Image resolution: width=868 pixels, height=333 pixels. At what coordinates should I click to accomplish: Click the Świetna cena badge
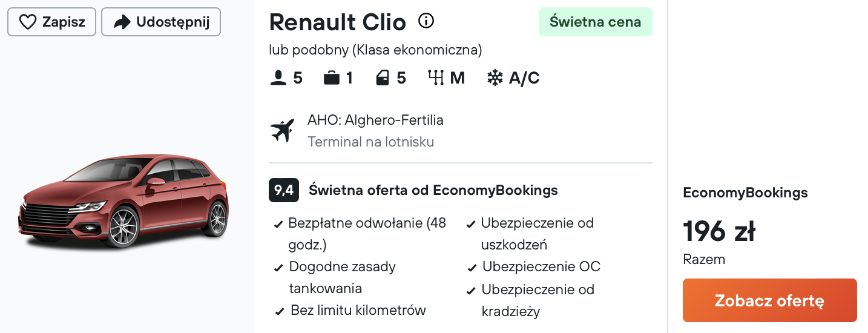coord(596,22)
